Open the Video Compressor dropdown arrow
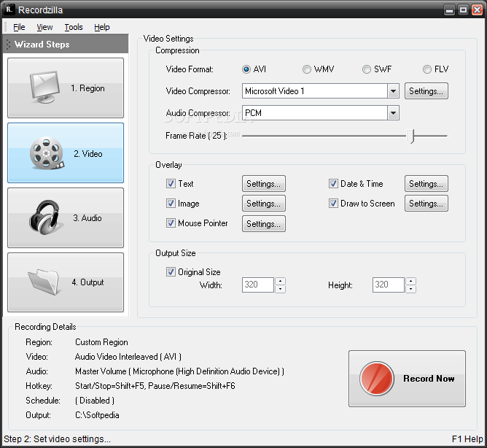 (393, 90)
